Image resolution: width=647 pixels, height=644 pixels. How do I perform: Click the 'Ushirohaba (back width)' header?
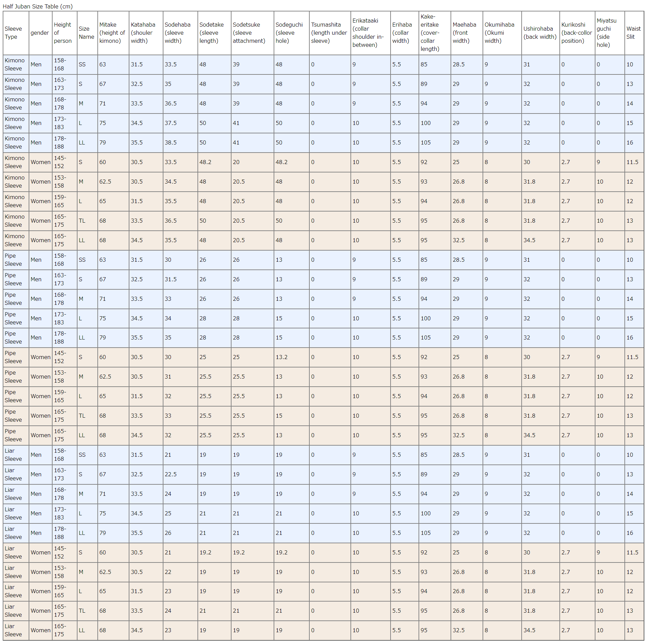(x=540, y=33)
